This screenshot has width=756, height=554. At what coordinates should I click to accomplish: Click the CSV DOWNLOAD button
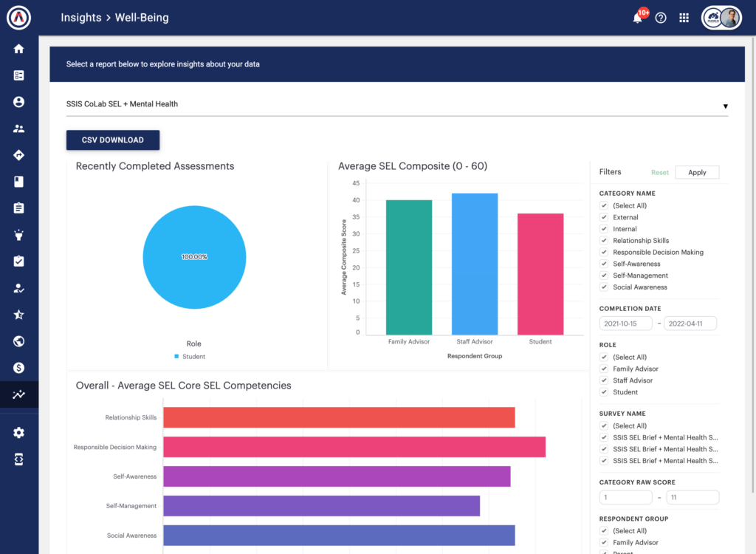pyautogui.click(x=113, y=140)
